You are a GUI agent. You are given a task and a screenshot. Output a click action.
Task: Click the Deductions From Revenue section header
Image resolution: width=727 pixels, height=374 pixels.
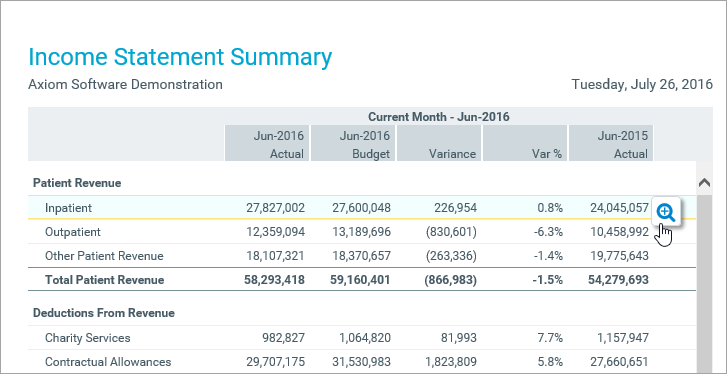pos(104,313)
